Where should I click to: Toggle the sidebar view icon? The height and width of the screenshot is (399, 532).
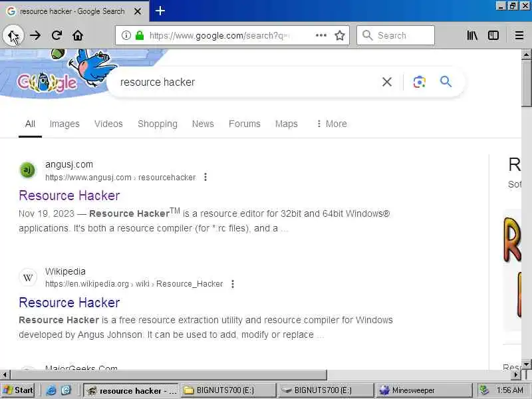tap(493, 35)
